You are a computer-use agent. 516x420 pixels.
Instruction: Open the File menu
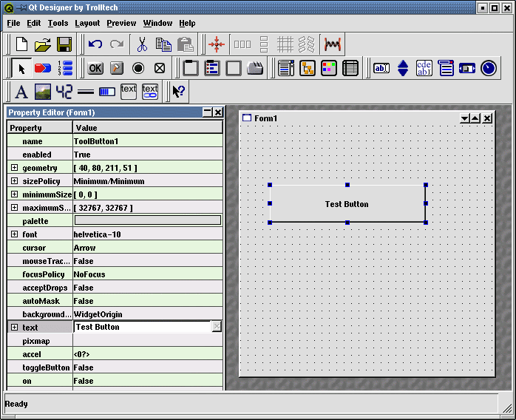[x=13, y=24]
